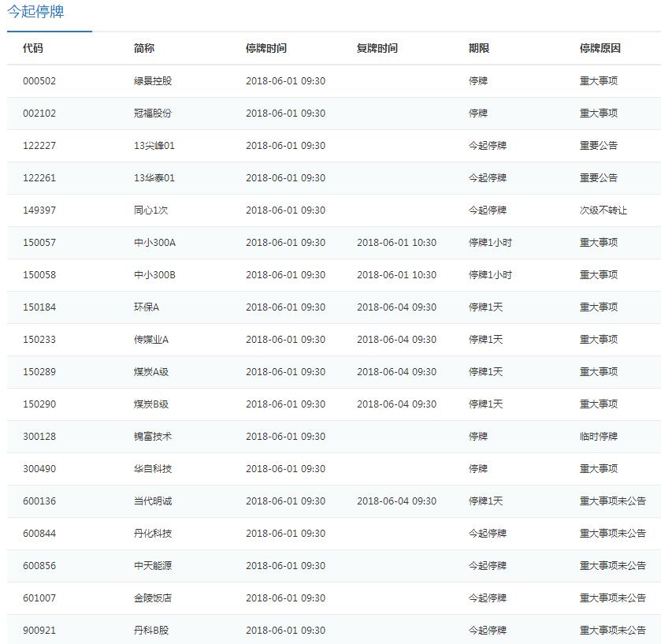Open the 金陵饭店 stock entry
661x644 pixels.
pos(153,598)
